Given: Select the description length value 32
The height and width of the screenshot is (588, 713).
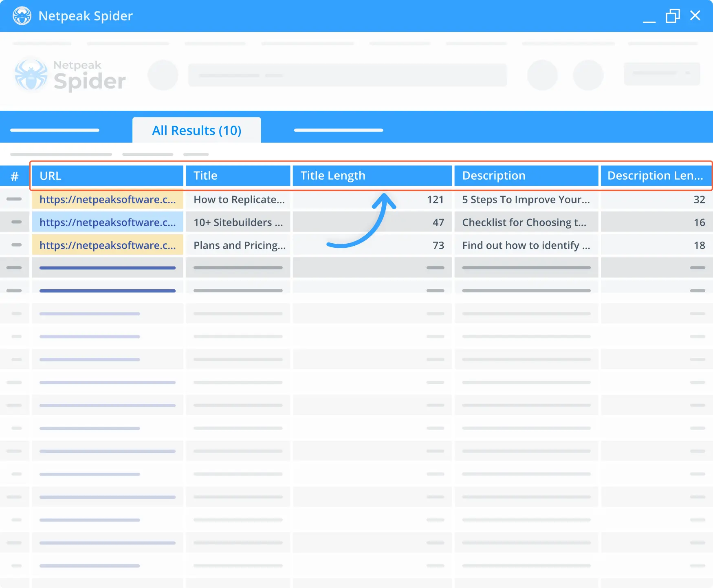Looking at the screenshot, I should 699,199.
